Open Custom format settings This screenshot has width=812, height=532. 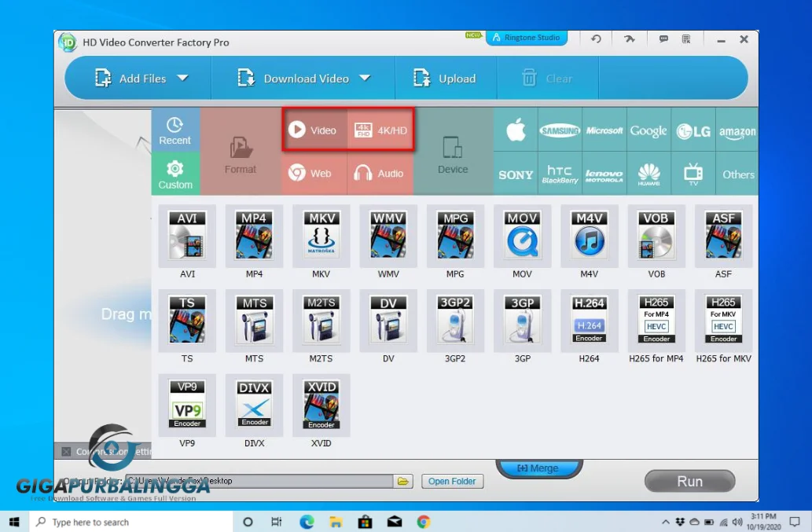[x=175, y=174]
